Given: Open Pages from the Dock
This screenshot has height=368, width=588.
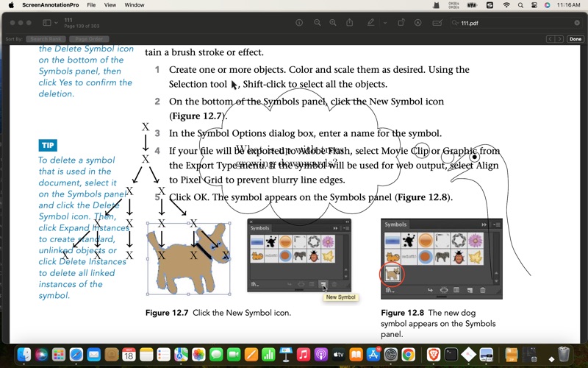Looking at the screenshot, I should pyautogui.click(x=251, y=354).
